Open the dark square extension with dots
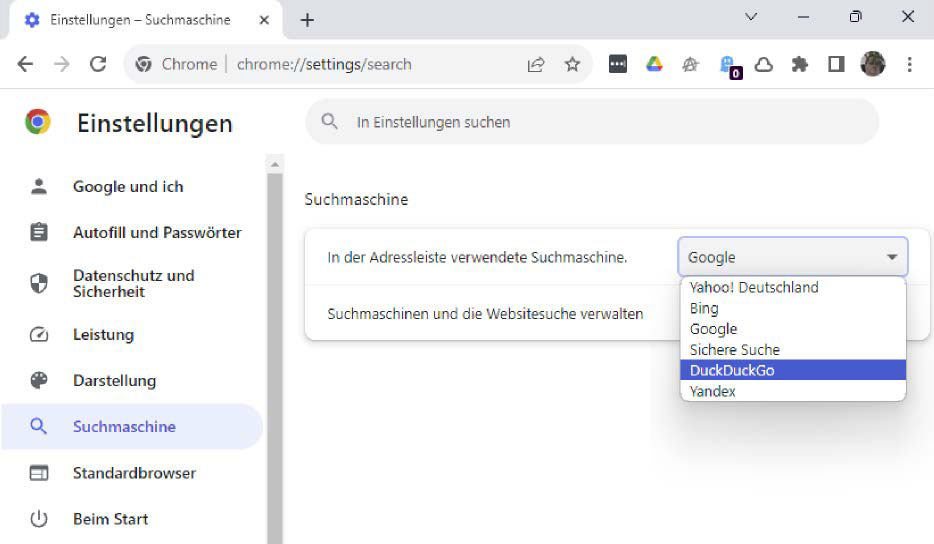This screenshot has height=544, width=934. click(618, 64)
